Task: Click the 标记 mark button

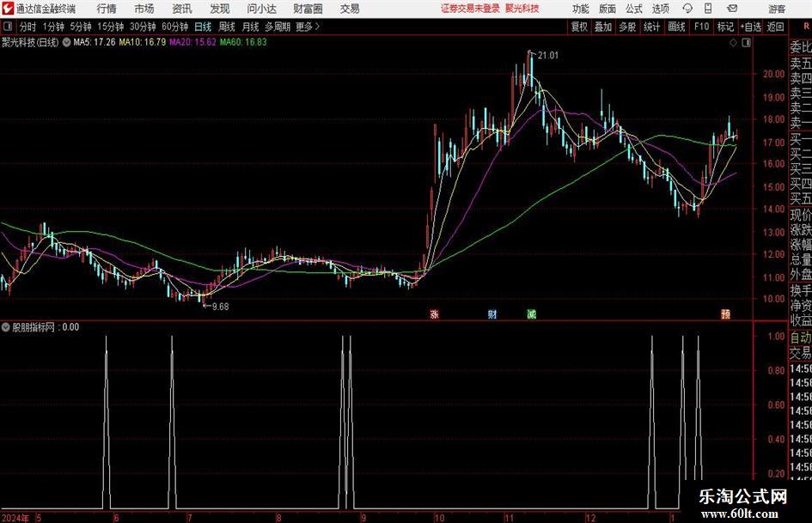Action: [725, 27]
